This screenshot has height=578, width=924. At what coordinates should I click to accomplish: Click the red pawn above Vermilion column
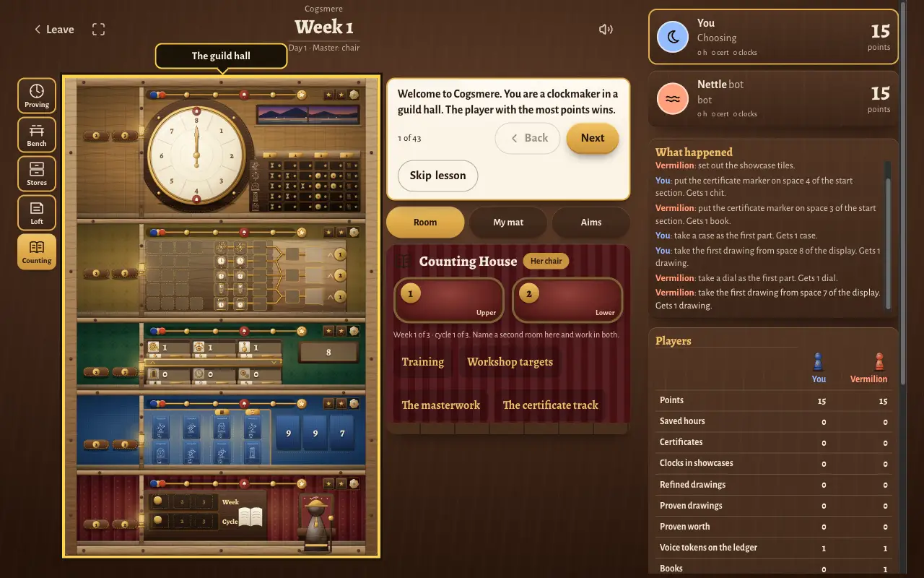(x=879, y=361)
